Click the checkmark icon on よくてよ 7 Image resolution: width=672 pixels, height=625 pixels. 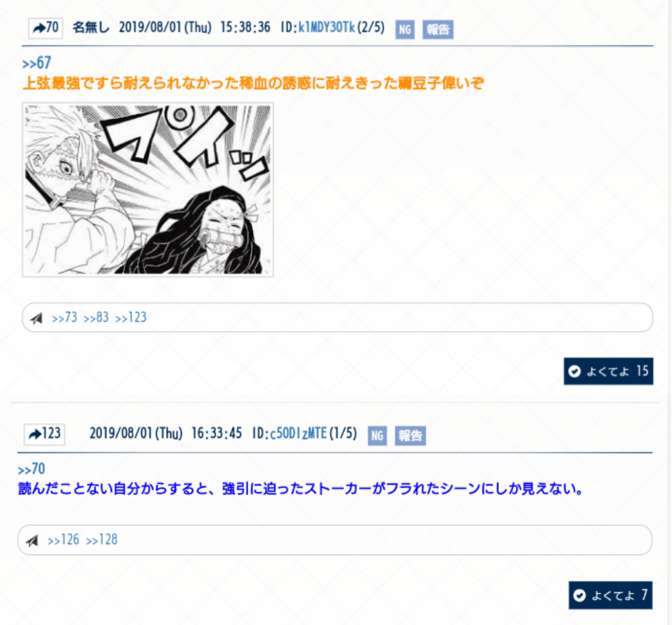coord(579,595)
